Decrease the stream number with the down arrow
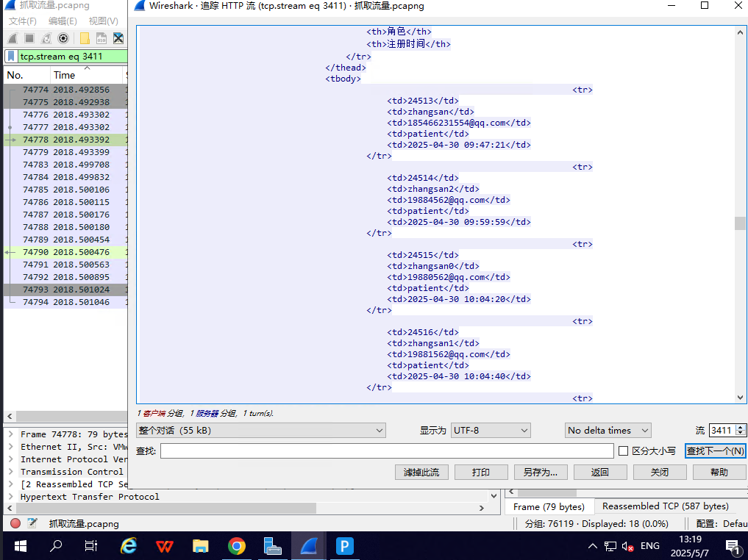Screen dimensions: 748x560 (x=741, y=433)
